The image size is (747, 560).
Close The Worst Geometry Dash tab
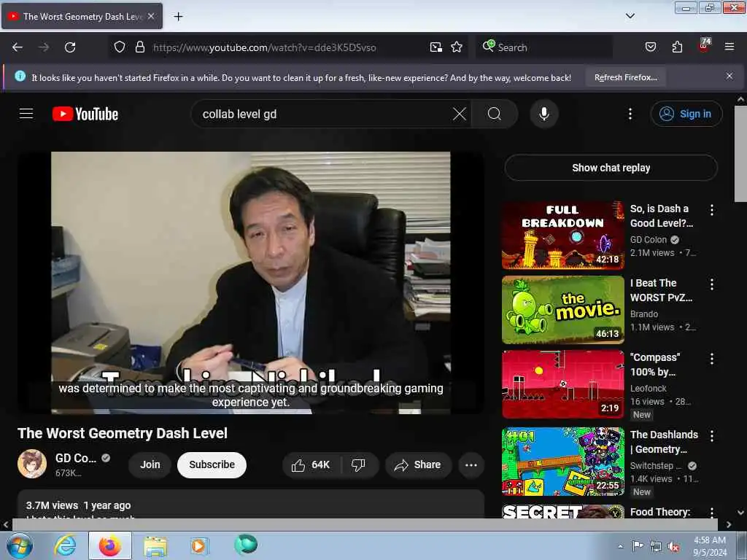coord(151,16)
